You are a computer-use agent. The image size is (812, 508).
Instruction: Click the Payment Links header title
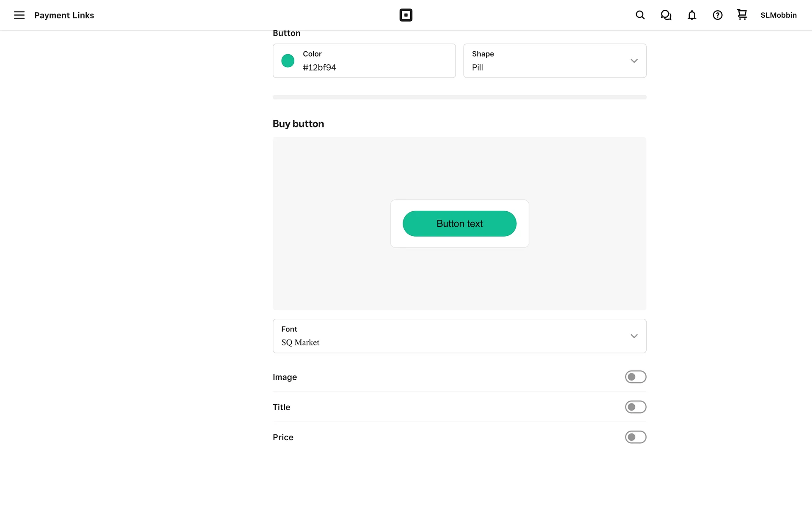[x=64, y=15]
